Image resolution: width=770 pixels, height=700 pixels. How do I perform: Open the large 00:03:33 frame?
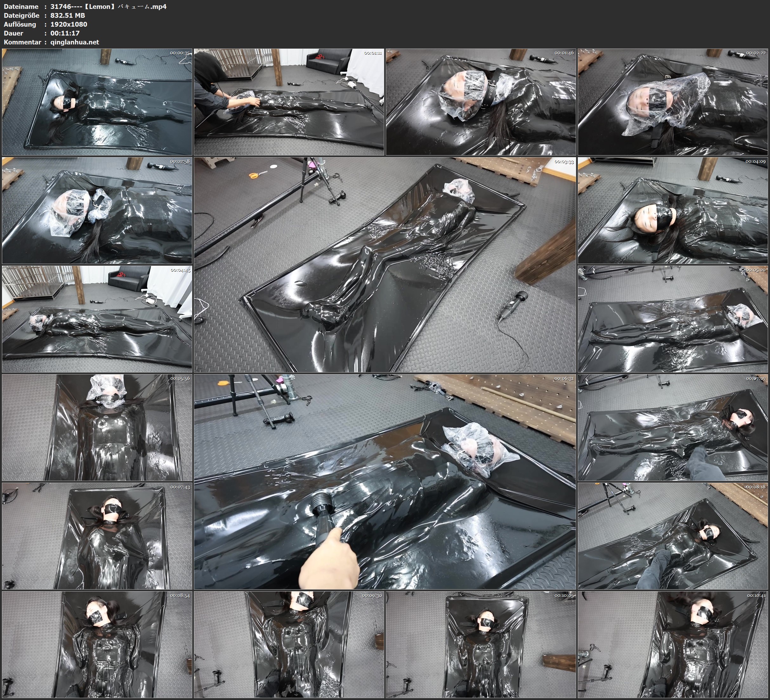click(x=385, y=264)
